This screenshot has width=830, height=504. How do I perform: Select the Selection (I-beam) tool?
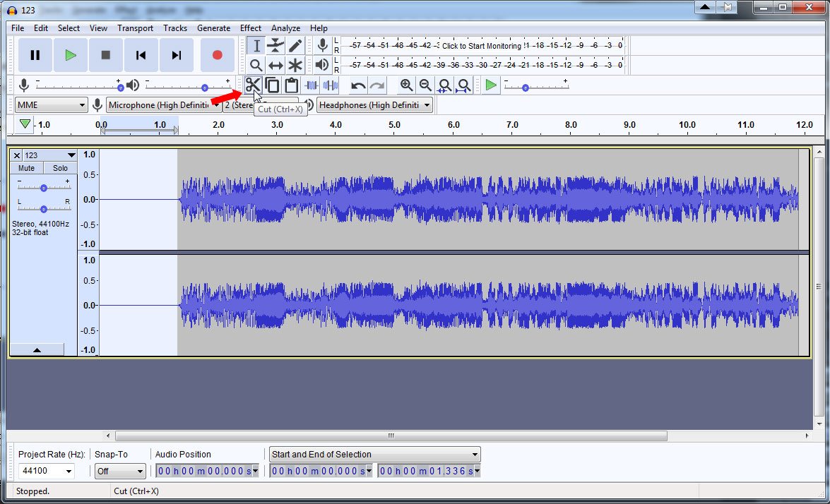[256, 46]
